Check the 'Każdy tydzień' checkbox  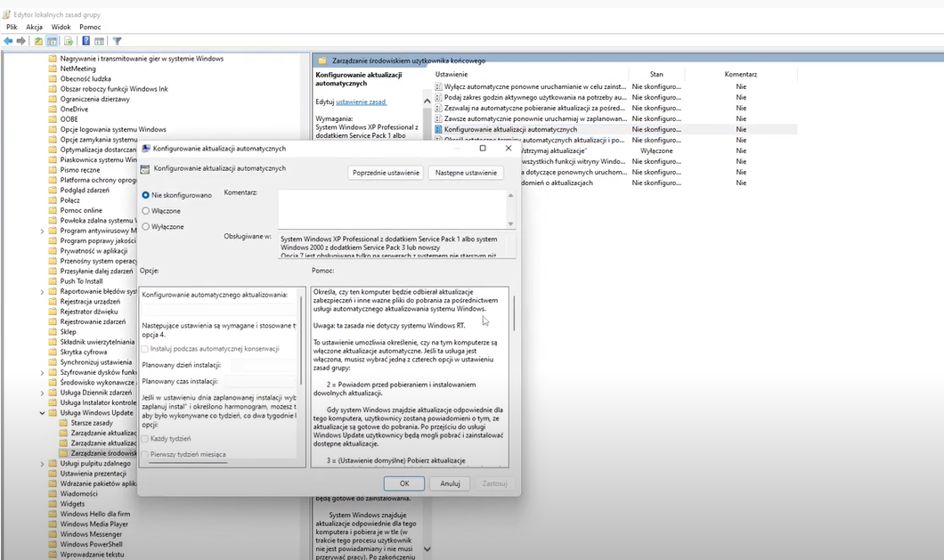[x=144, y=438]
